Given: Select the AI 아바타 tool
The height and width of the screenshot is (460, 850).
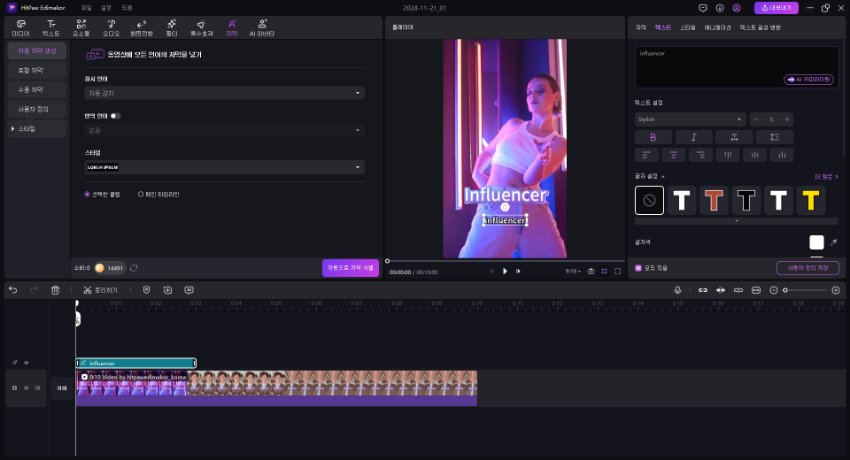Looking at the screenshot, I should coord(263,26).
